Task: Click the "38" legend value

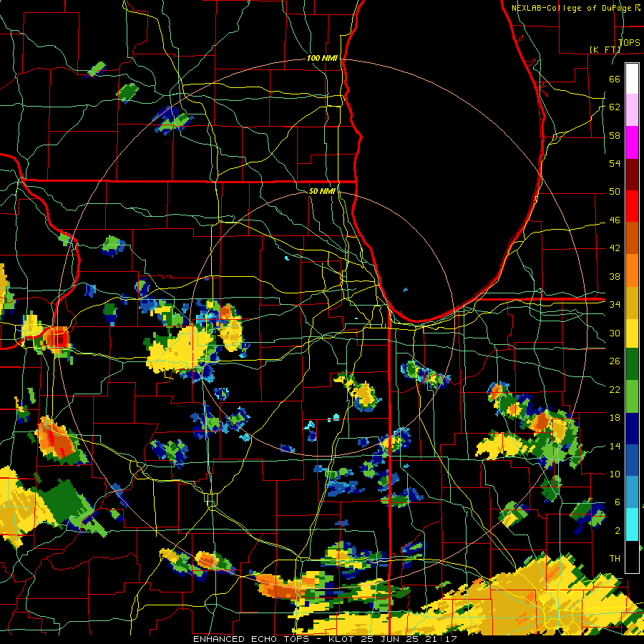Action: 615,276
